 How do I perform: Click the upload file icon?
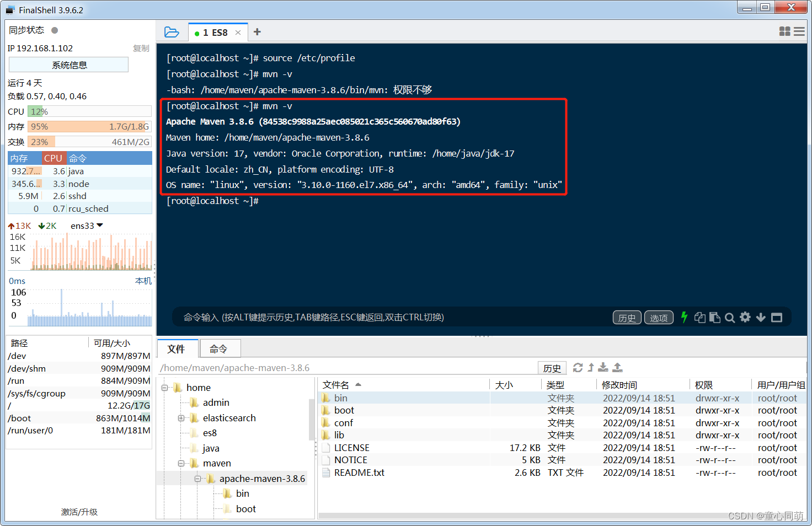tap(618, 367)
